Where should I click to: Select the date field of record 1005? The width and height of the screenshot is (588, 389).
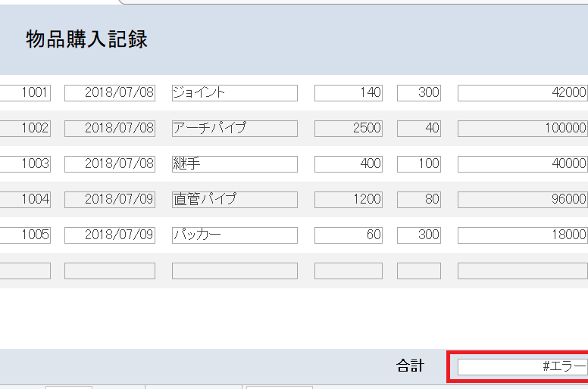tap(109, 235)
